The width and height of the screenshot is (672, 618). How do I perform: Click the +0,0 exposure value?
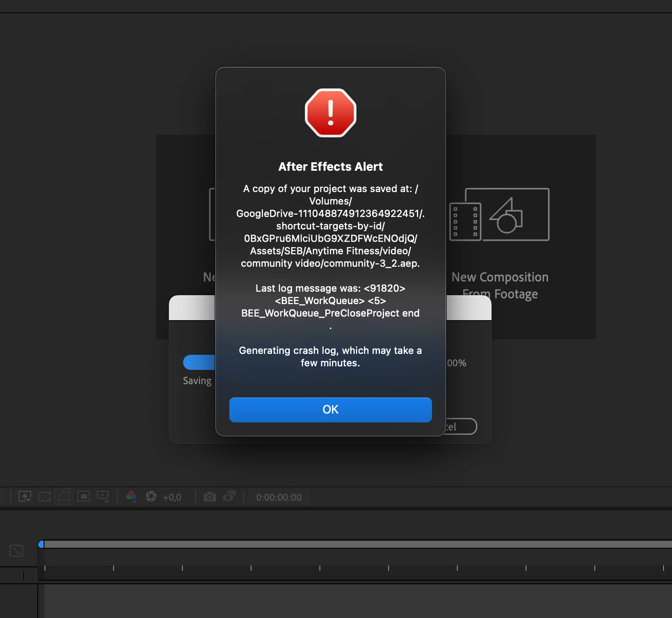coord(172,497)
